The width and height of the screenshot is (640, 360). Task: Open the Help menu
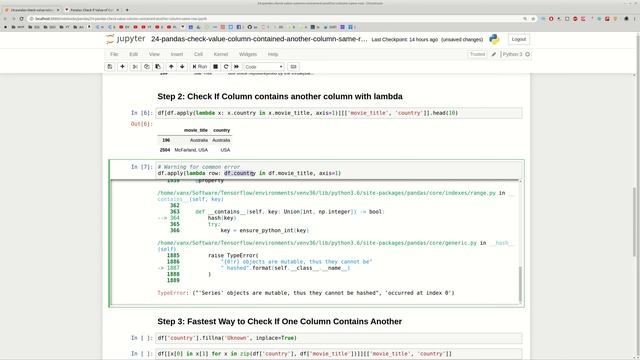coord(273,54)
